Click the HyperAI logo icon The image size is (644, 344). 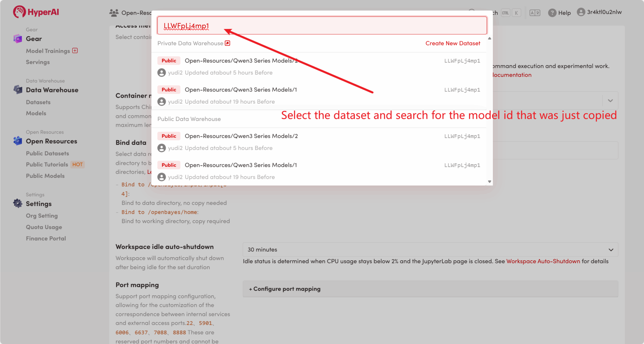coord(19,12)
